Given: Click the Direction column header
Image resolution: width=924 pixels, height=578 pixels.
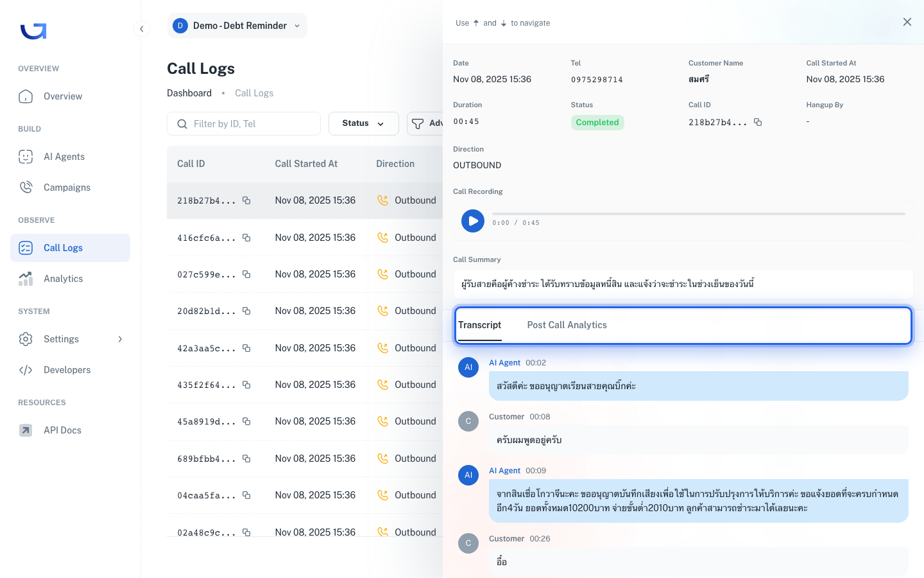Looking at the screenshot, I should coord(395,164).
